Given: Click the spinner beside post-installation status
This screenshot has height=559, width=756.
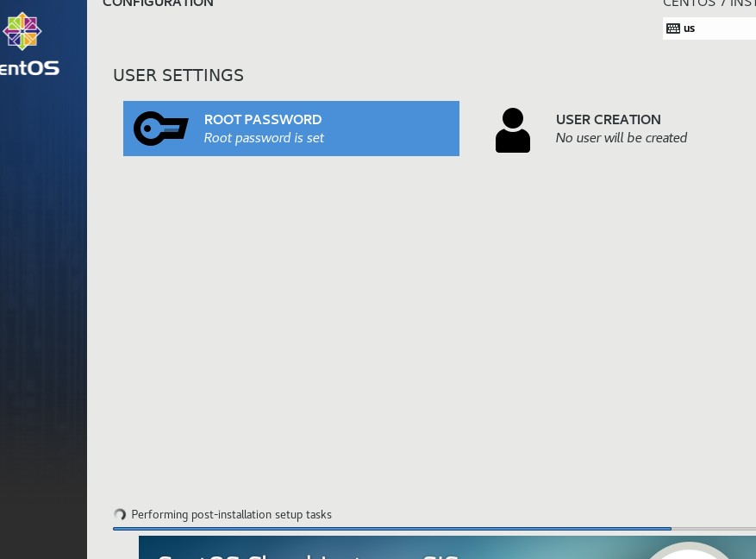Looking at the screenshot, I should (120, 515).
